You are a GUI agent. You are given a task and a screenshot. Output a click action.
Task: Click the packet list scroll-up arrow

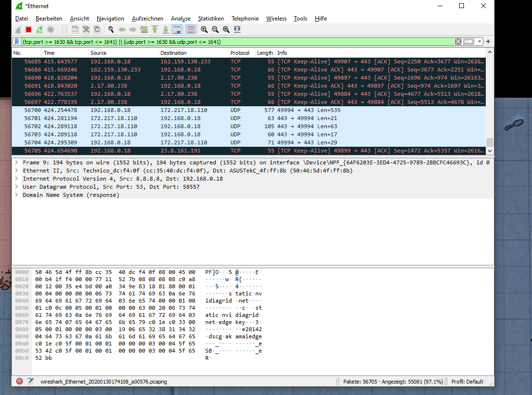[x=490, y=52]
